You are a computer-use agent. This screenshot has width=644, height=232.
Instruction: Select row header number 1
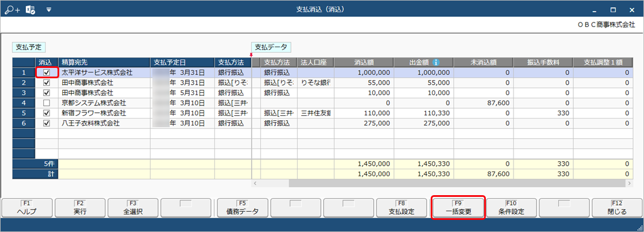click(x=24, y=73)
